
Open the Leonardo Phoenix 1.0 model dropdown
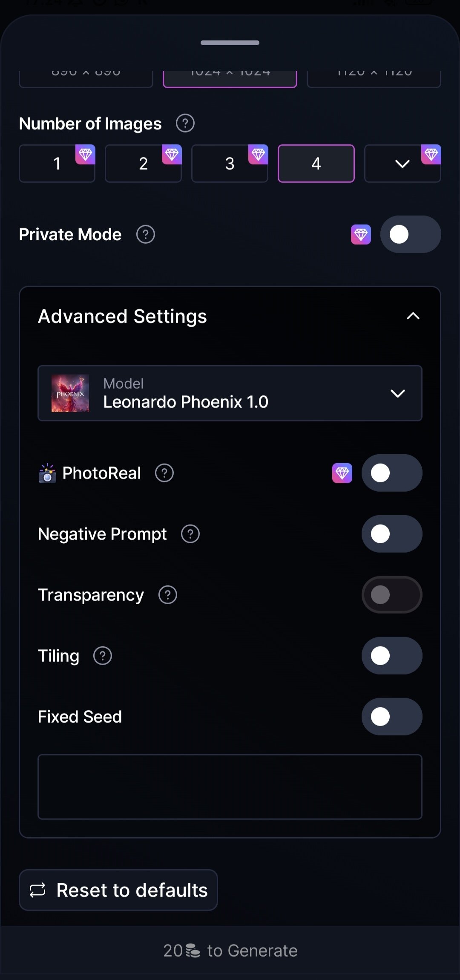pos(230,393)
